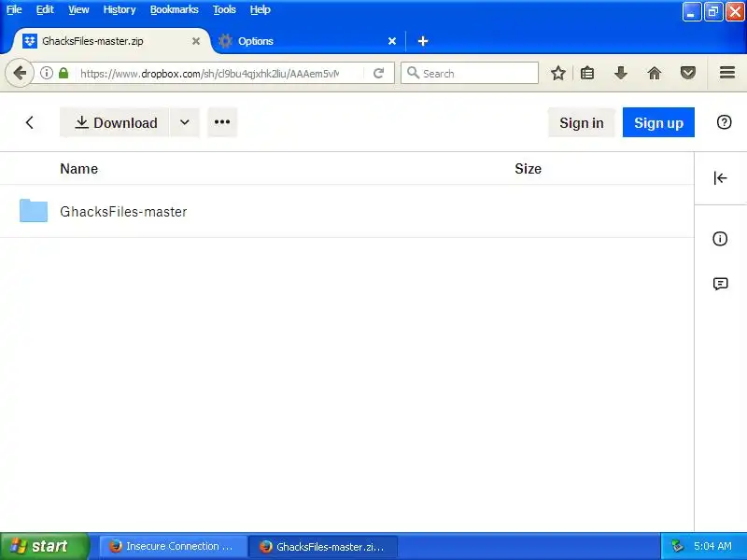Click the 5:04 AM clock
This screenshot has height=560, width=747.
712,546
